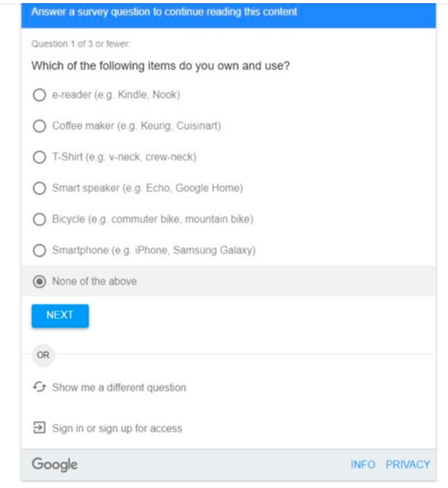Open Sign in or sign up for access
This screenshot has width=448, height=488.
pyautogui.click(x=117, y=428)
